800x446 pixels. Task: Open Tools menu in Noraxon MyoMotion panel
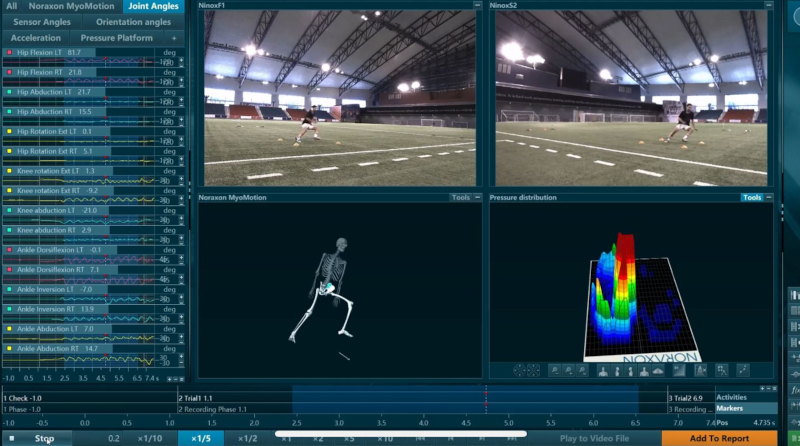coord(460,197)
